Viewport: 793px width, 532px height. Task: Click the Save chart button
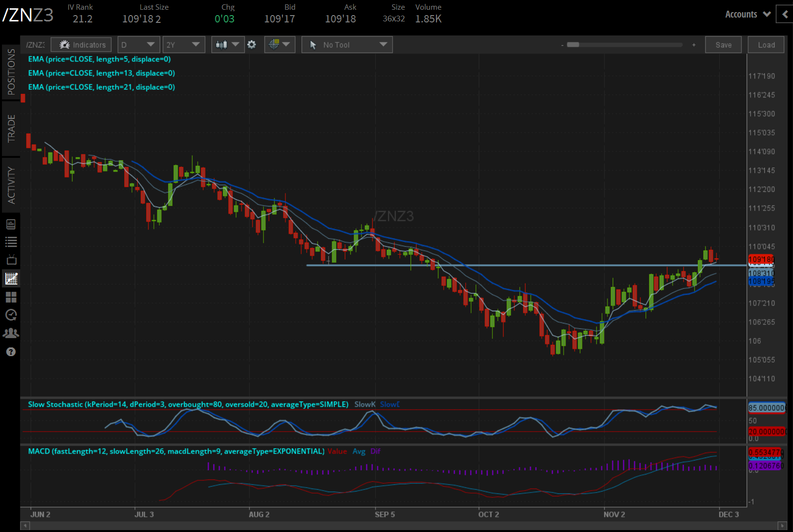723,45
